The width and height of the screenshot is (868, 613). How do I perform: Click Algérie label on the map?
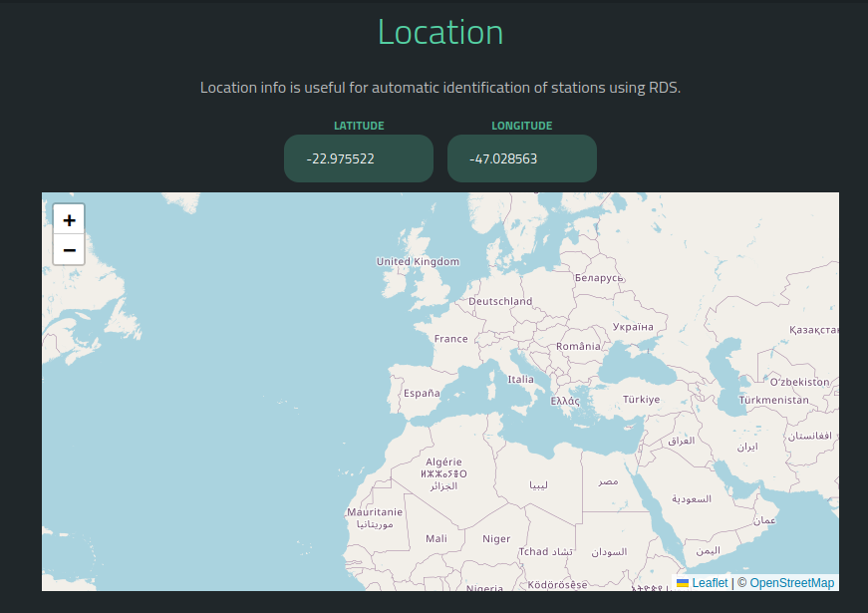[443, 462]
